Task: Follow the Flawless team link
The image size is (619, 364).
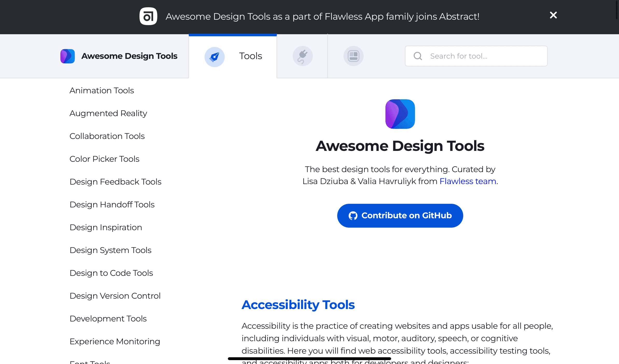Action: point(468,181)
